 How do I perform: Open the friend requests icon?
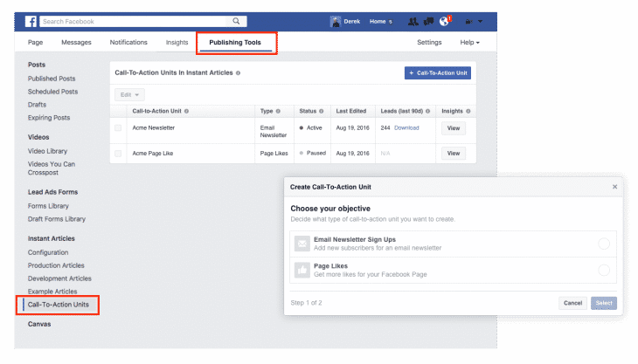[x=413, y=22]
